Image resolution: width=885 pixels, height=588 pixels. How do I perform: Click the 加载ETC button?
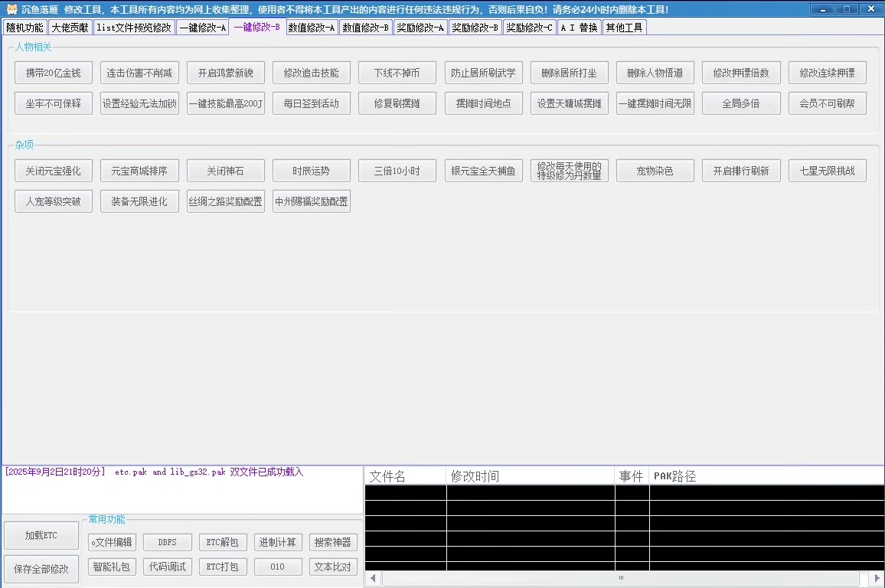[x=41, y=535]
